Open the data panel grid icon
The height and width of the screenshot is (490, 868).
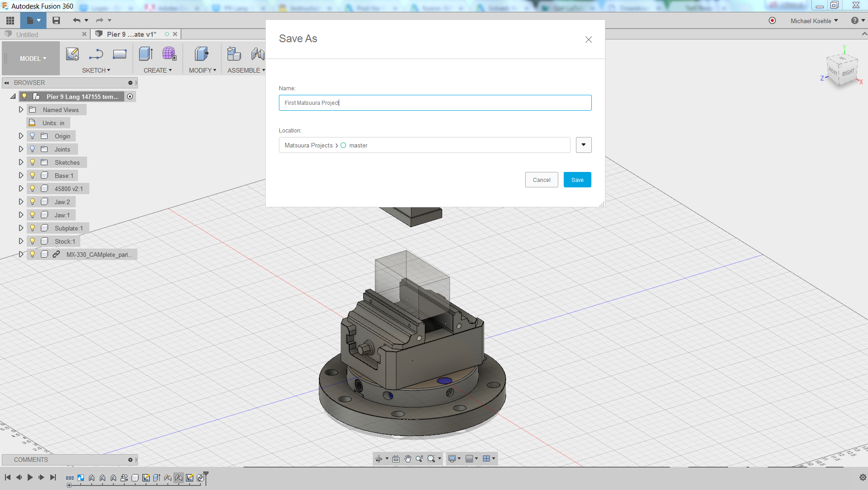coord(10,20)
